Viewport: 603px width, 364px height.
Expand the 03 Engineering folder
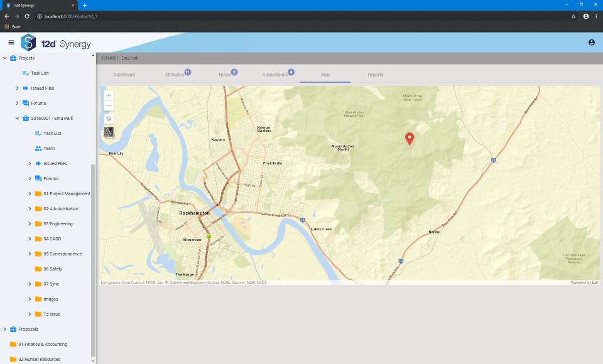point(30,223)
